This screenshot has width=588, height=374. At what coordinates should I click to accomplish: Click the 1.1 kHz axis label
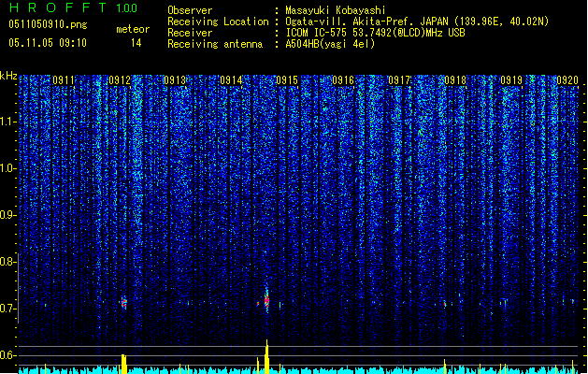[x=7, y=122]
